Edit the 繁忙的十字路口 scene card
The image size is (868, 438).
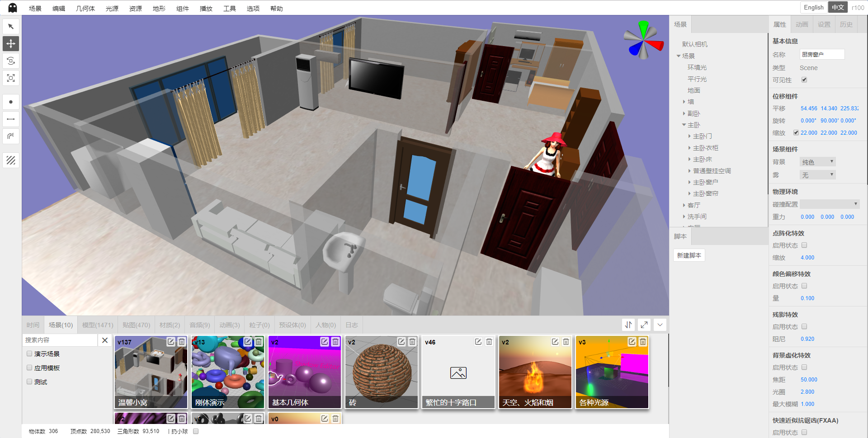tap(478, 342)
